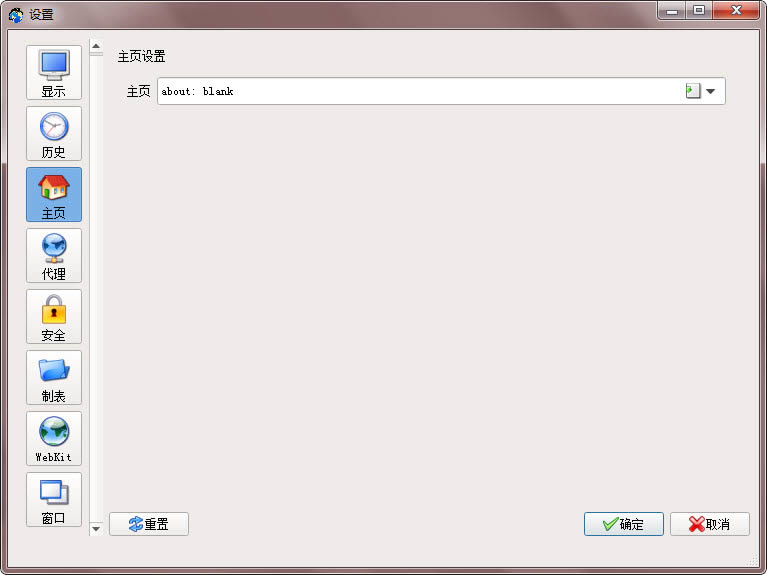Click the page icon inside the homepage field

pos(693,91)
